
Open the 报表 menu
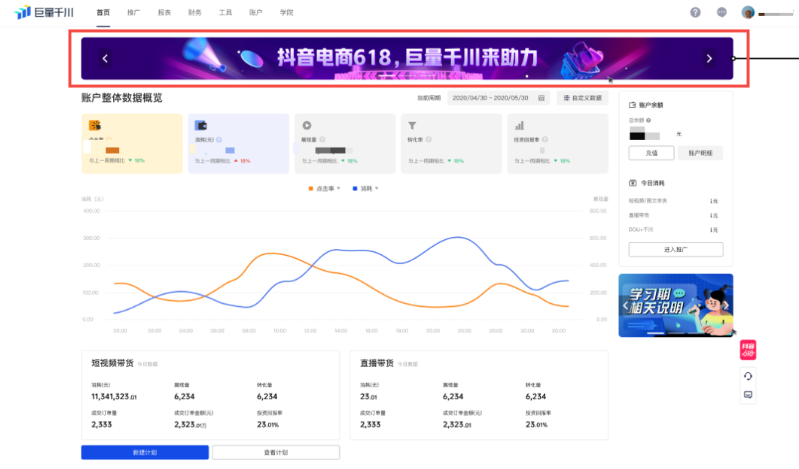tap(164, 13)
